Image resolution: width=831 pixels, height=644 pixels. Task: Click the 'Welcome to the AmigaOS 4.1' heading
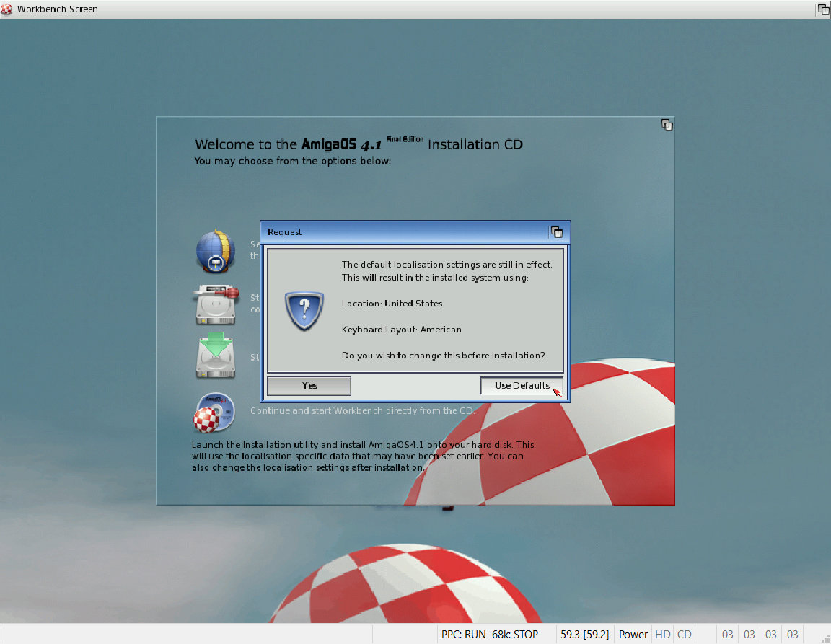pos(359,144)
